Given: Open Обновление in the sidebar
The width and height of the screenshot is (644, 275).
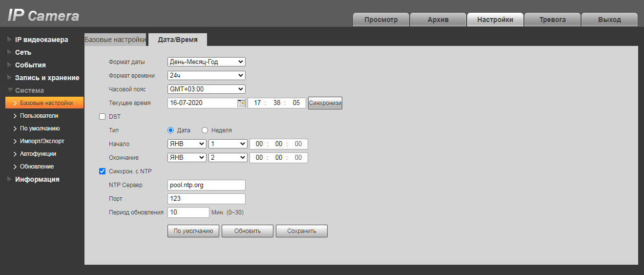Looking at the screenshot, I should 37,167.
